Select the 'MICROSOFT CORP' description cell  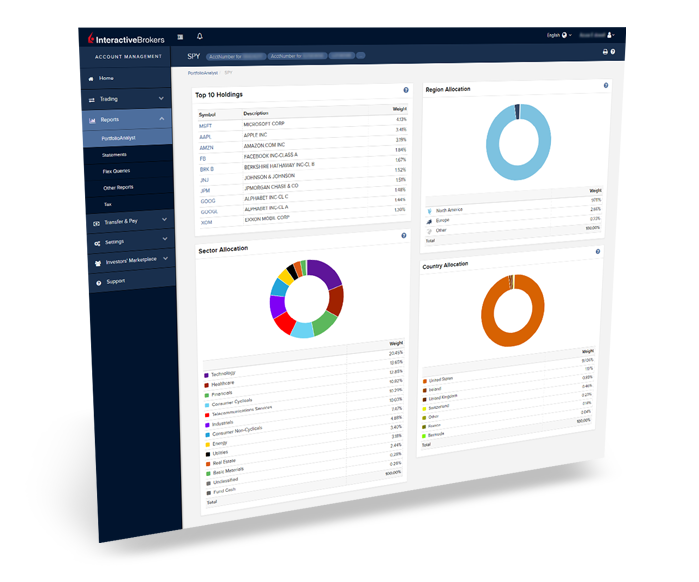click(x=264, y=124)
